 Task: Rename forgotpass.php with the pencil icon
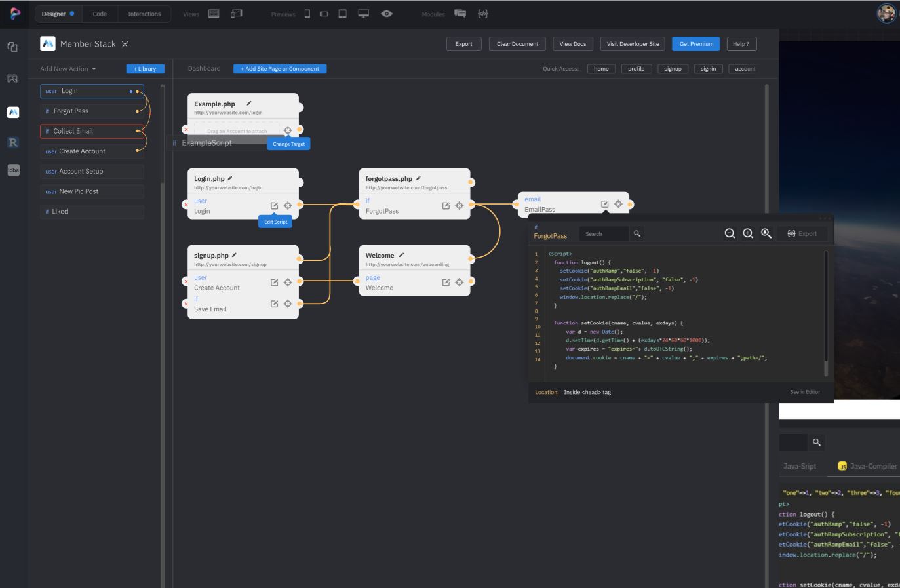[418, 178]
